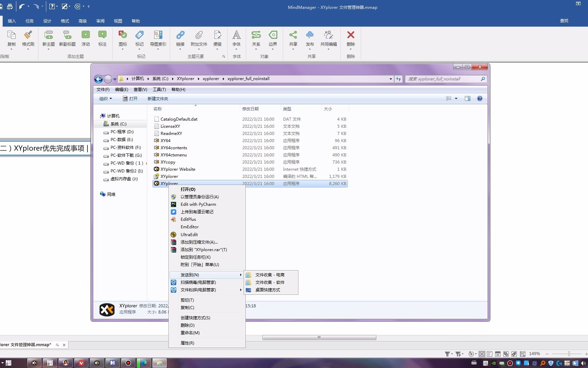Click the 导图索引 map index icon
Image resolution: width=588 pixels, height=368 pixels.
pos(158,35)
